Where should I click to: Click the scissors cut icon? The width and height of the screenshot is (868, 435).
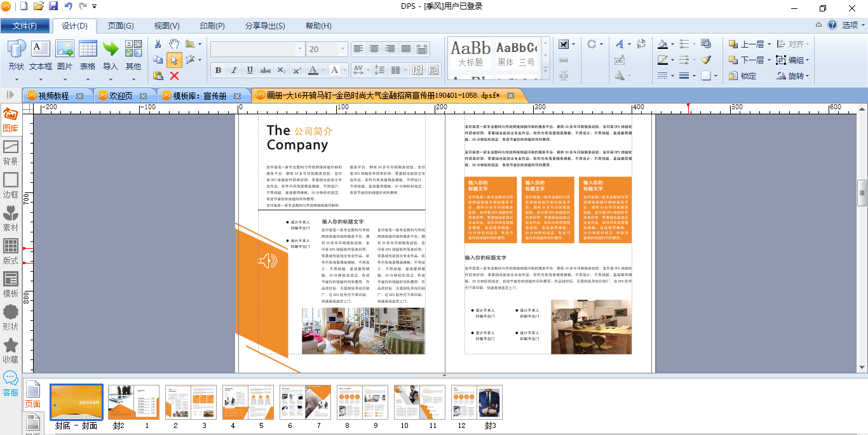click(158, 44)
